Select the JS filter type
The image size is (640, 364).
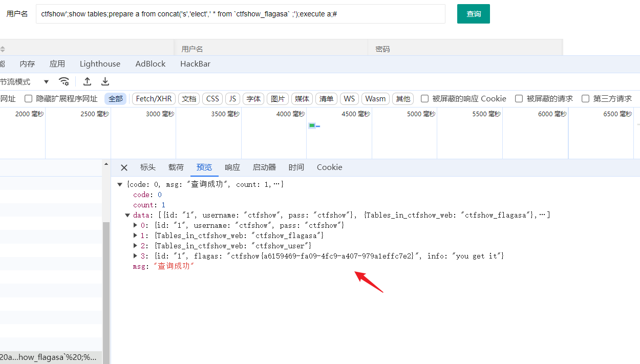click(x=232, y=99)
